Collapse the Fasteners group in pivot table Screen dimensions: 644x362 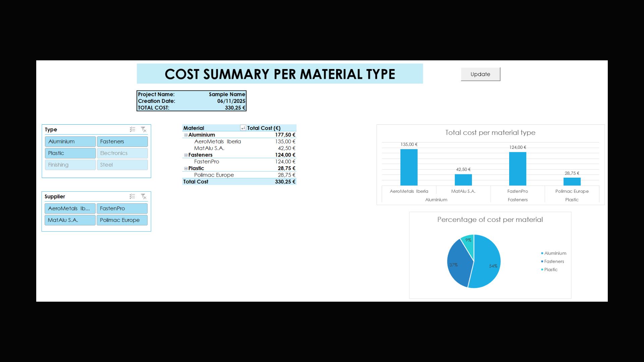click(x=186, y=155)
